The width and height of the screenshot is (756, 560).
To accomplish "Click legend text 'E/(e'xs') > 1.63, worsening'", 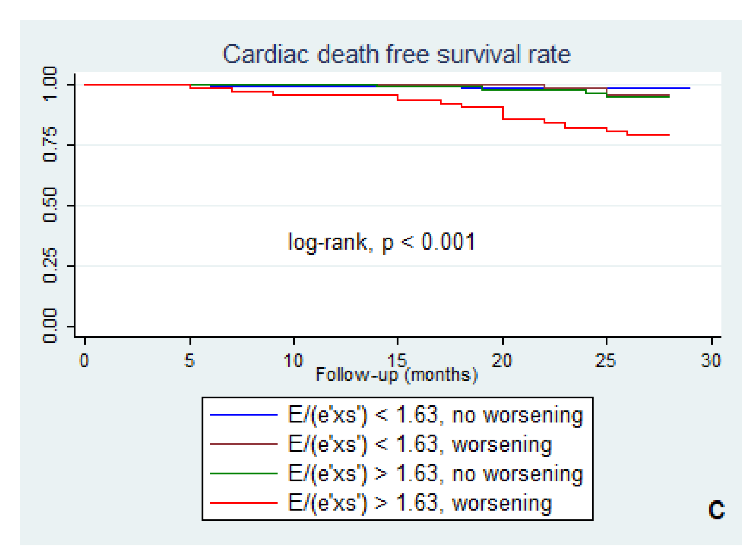I will pyautogui.click(x=420, y=503).
